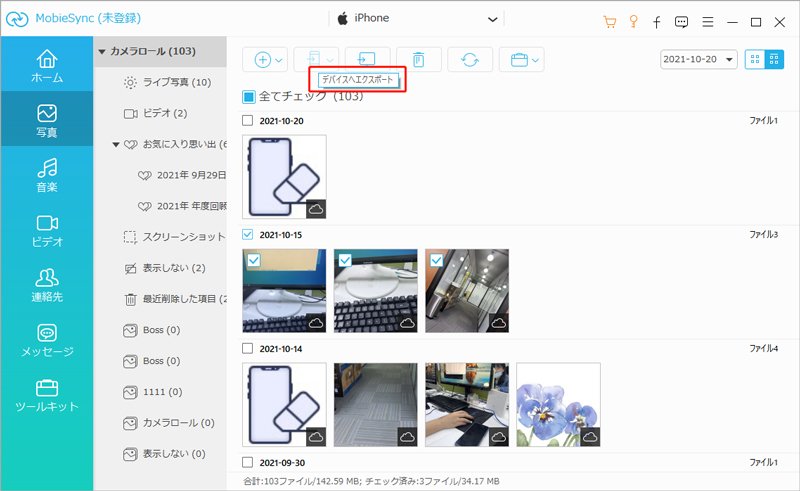Uncheck the hallway photo's checkbox
800x491 pixels.
coord(436,260)
